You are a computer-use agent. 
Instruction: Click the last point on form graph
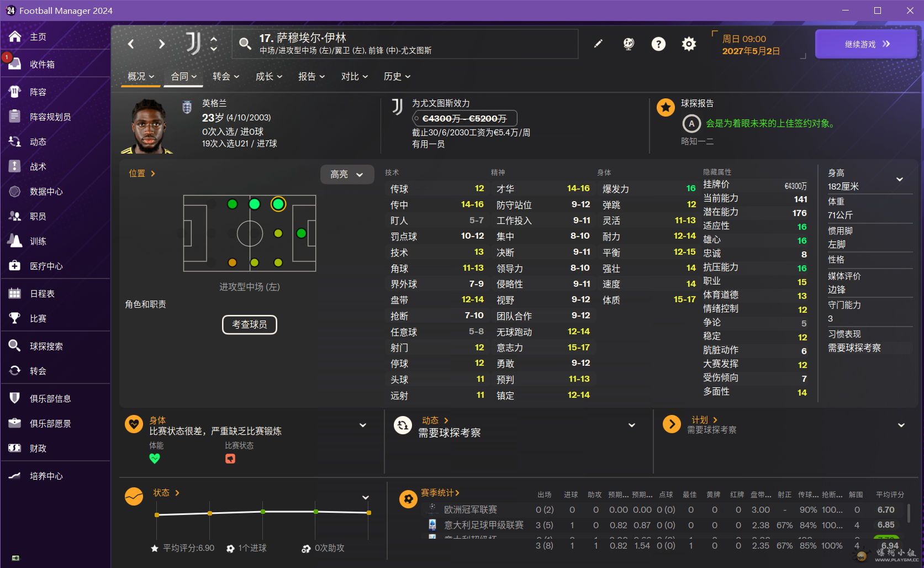coord(369,513)
